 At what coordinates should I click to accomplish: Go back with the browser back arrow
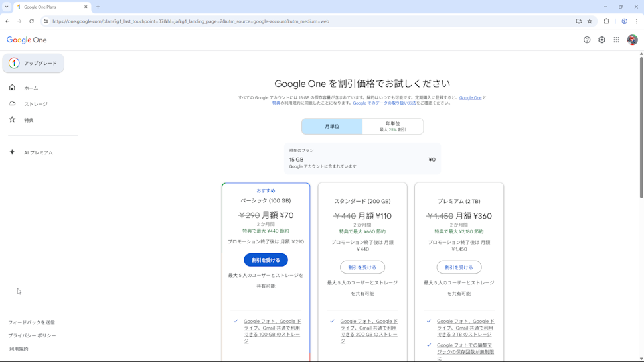coord(7,21)
